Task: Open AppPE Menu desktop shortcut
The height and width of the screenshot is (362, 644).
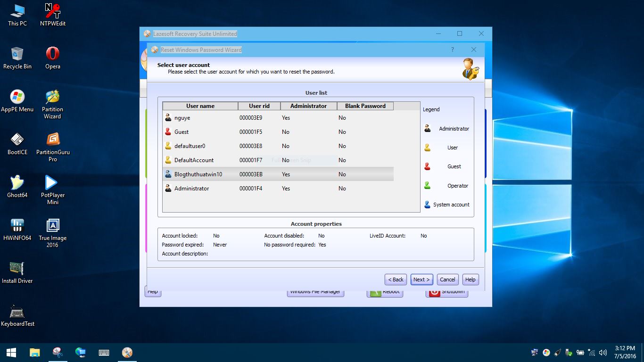Action: coord(17,100)
